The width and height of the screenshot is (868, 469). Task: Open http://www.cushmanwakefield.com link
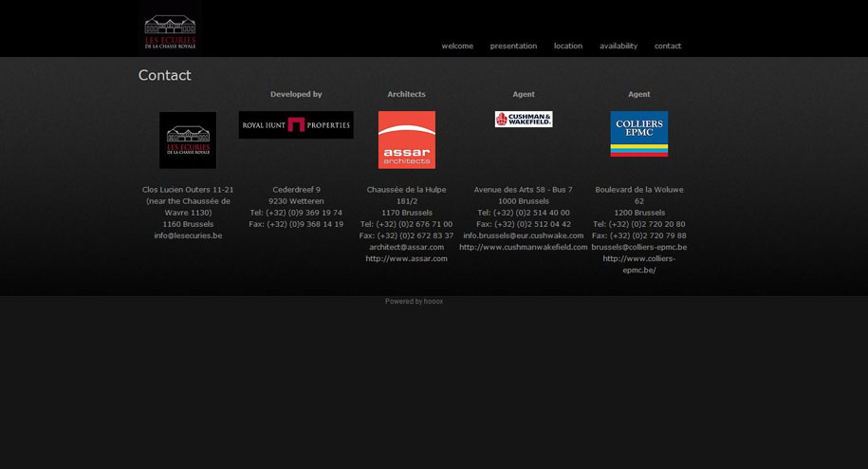point(524,247)
